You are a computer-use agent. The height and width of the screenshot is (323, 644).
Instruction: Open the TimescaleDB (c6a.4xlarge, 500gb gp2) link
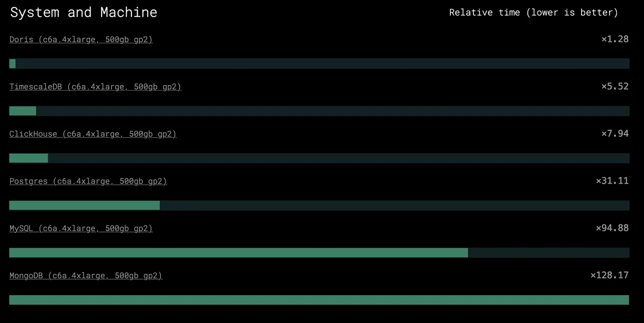[x=95, y=87]
